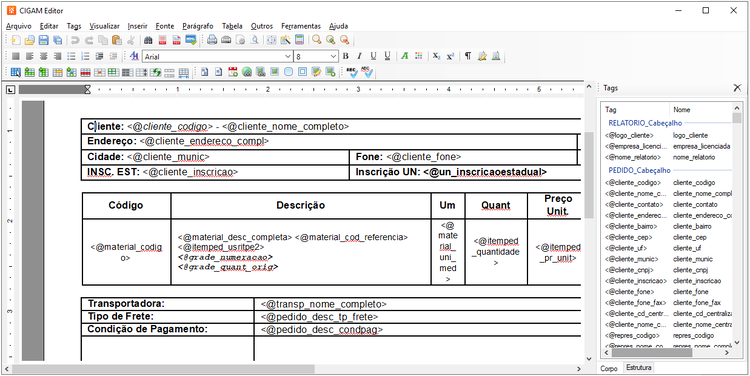
Task: Open the Tabela menu
Action: click(x=232, y=26)
